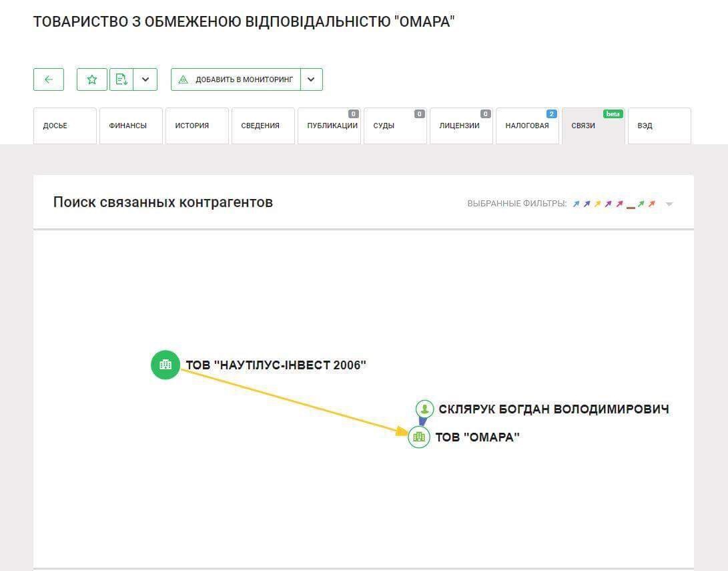728x571 pixels.
Task: Open the История tab
Action: click(197, 126)
